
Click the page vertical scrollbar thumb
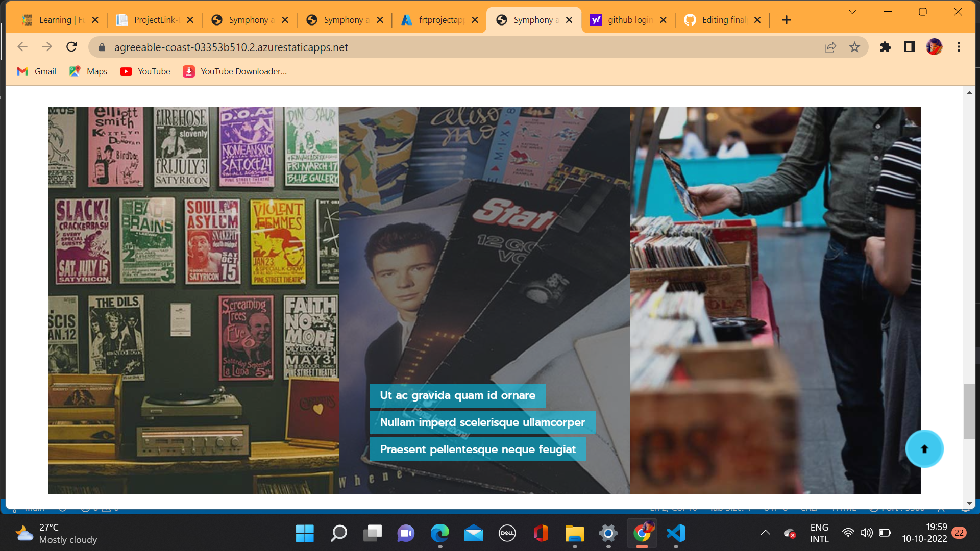tap(969, 411)
